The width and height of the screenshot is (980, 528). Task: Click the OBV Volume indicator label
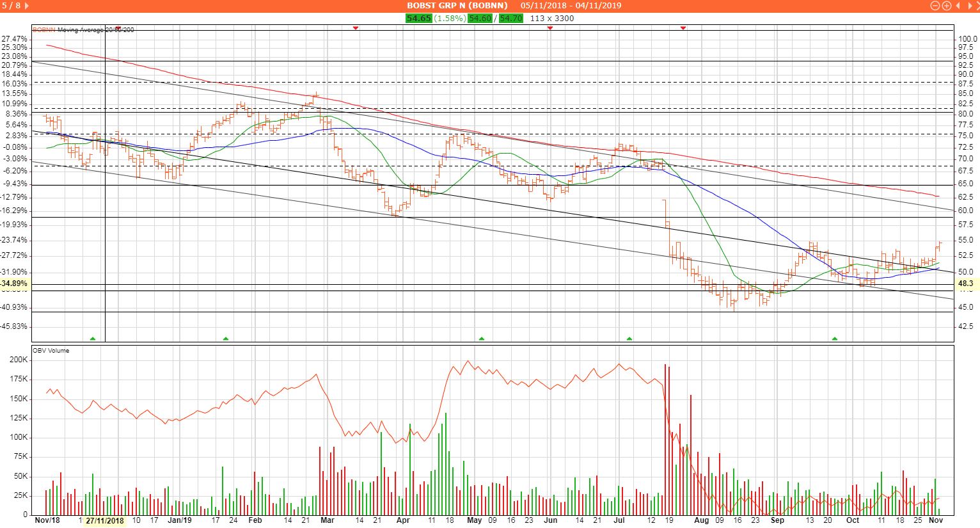[51, 351]
